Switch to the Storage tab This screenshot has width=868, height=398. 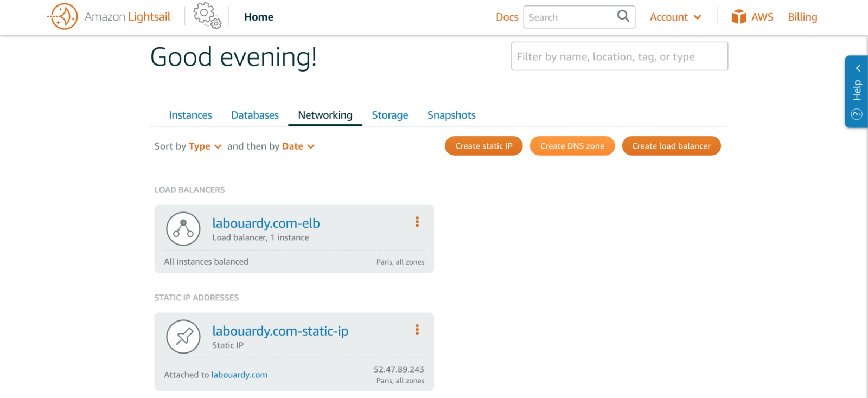pyautogui.click(x=390, y=115)
